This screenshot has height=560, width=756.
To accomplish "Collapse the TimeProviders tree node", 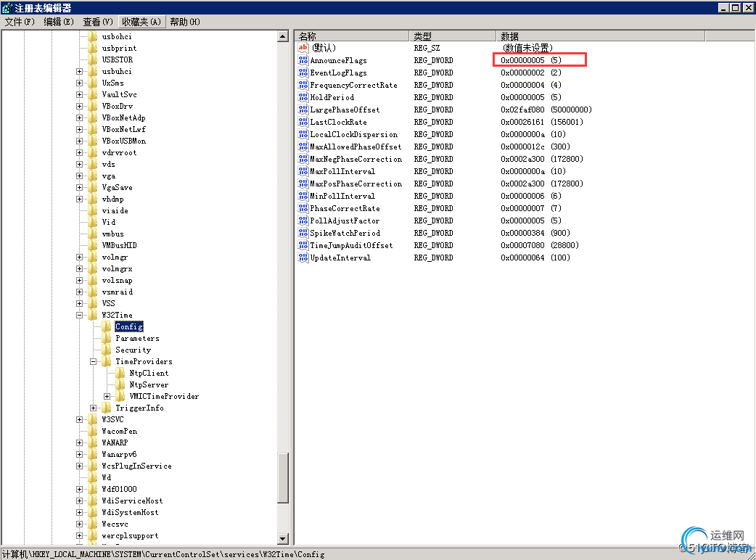I will (x=93, y=361).
